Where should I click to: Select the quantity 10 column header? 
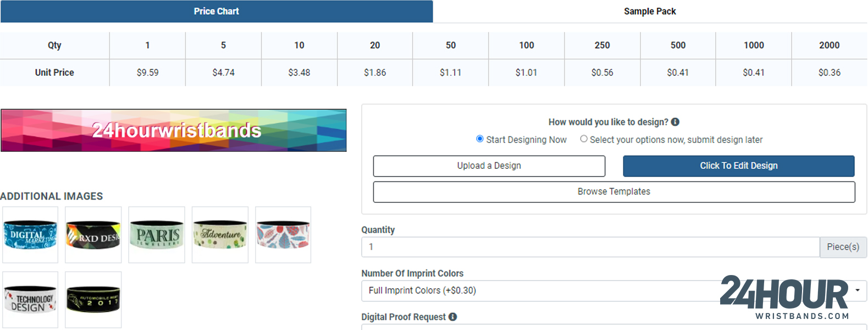pos(299,46)
